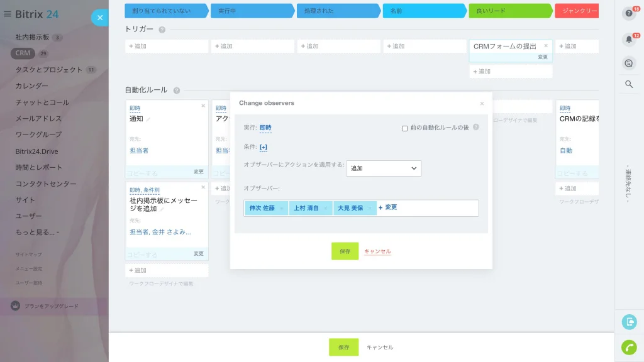
Task: Click the crown icon for plan upgrade
Action: [15, 306]
